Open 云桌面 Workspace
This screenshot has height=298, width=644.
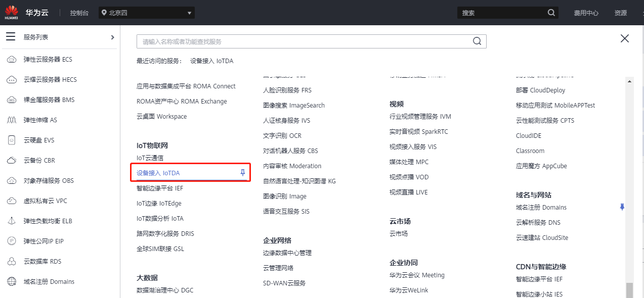[161, 116]
